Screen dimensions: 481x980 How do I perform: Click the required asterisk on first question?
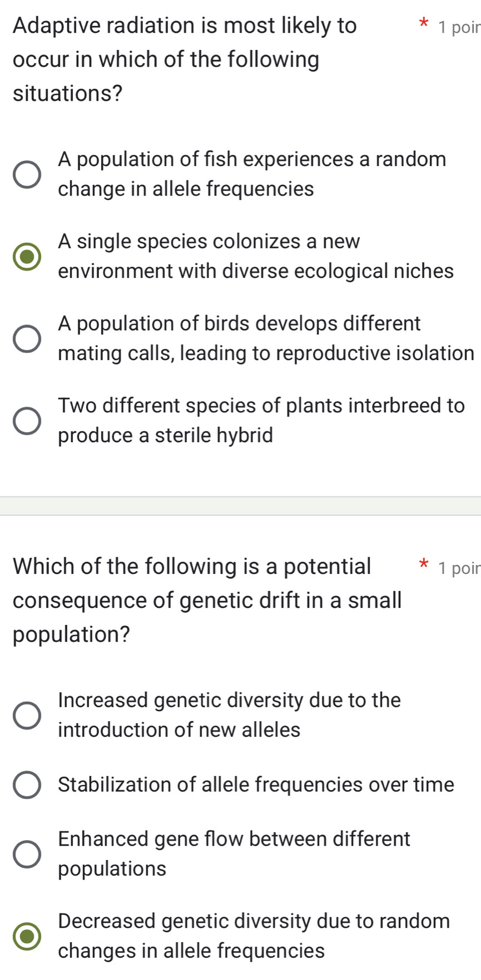423,22
